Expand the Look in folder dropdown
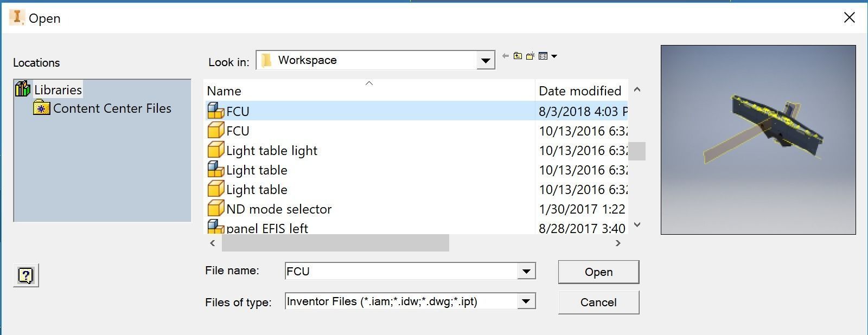868x335 pixels. (486, 61)
